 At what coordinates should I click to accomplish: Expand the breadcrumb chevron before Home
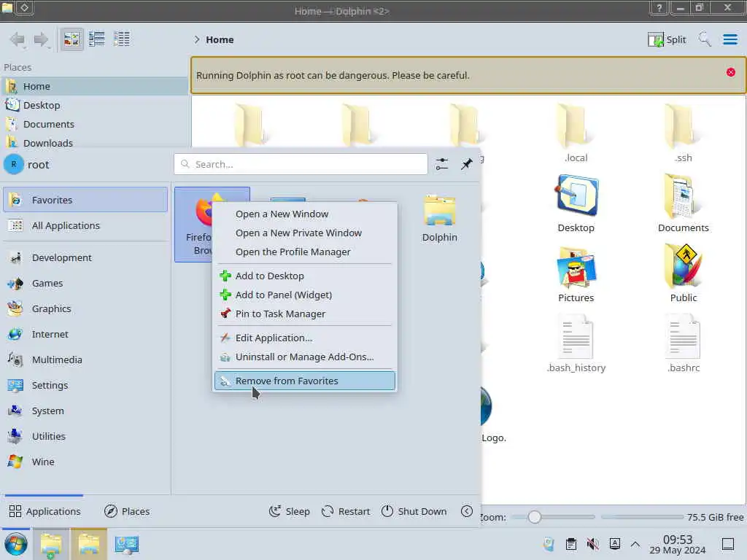coord(197,39)
